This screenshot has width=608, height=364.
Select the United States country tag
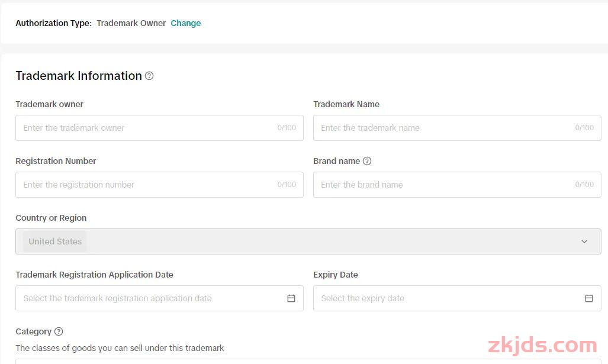click(x=55, y=241)
